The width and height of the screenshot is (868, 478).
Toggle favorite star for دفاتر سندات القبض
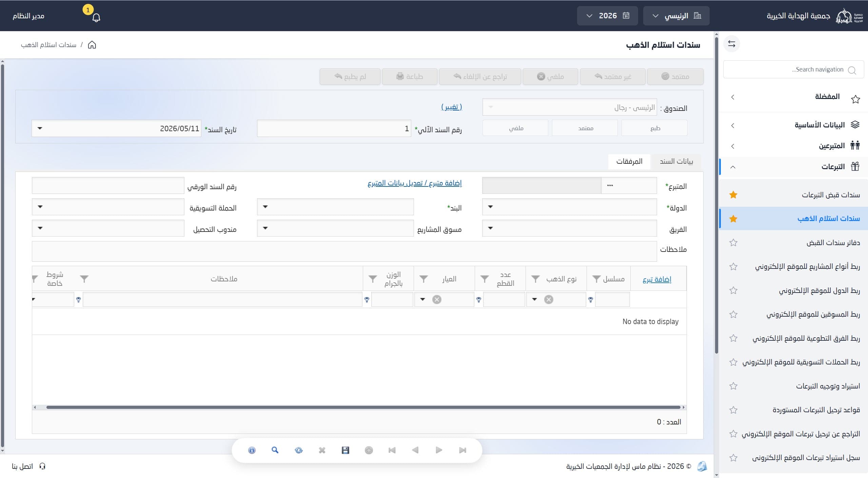pos(733,243)
